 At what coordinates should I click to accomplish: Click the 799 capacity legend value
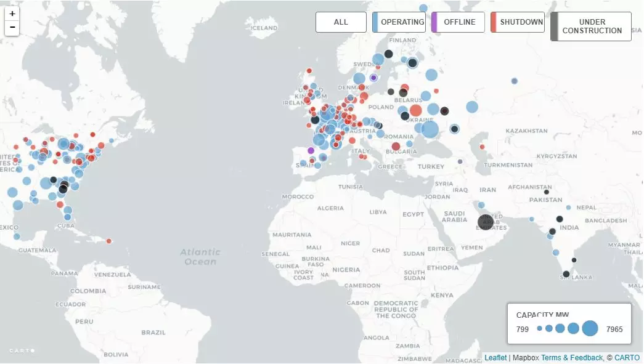[523, 329]
